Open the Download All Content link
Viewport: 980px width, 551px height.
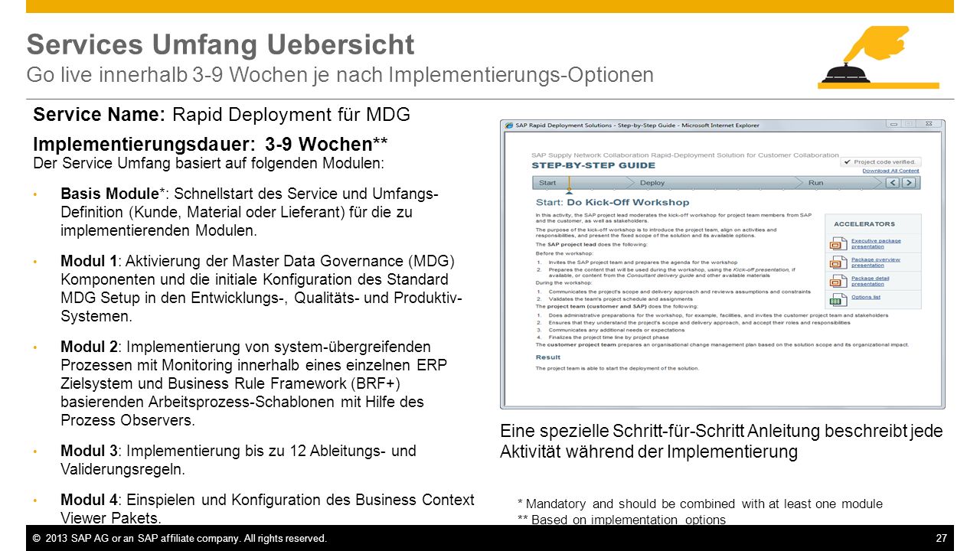(x=890, y=171)
